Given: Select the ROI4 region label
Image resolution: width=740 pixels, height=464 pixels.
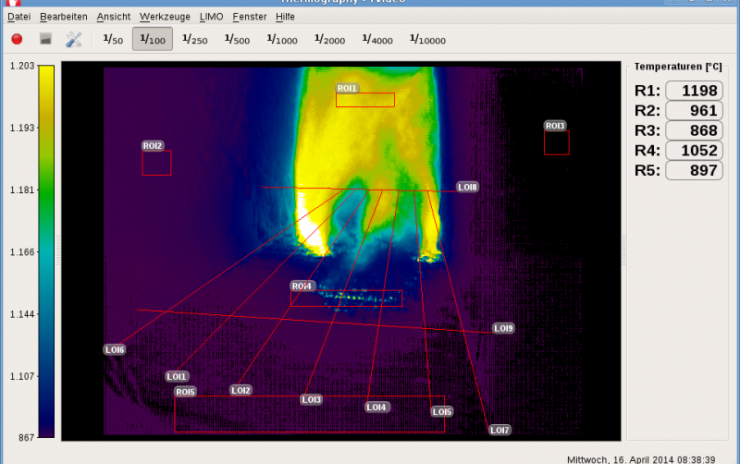Looking at the screenshot, I should point(302,286).
